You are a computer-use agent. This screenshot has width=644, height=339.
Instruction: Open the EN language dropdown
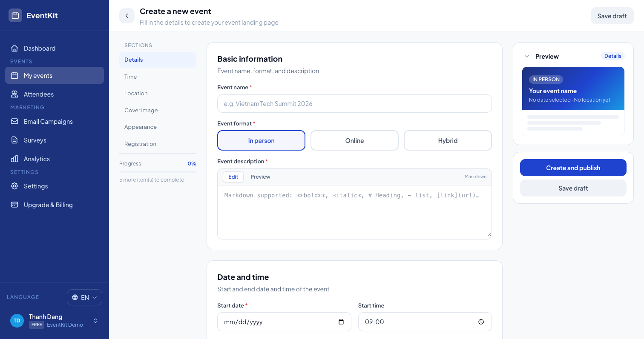[84, 297]
